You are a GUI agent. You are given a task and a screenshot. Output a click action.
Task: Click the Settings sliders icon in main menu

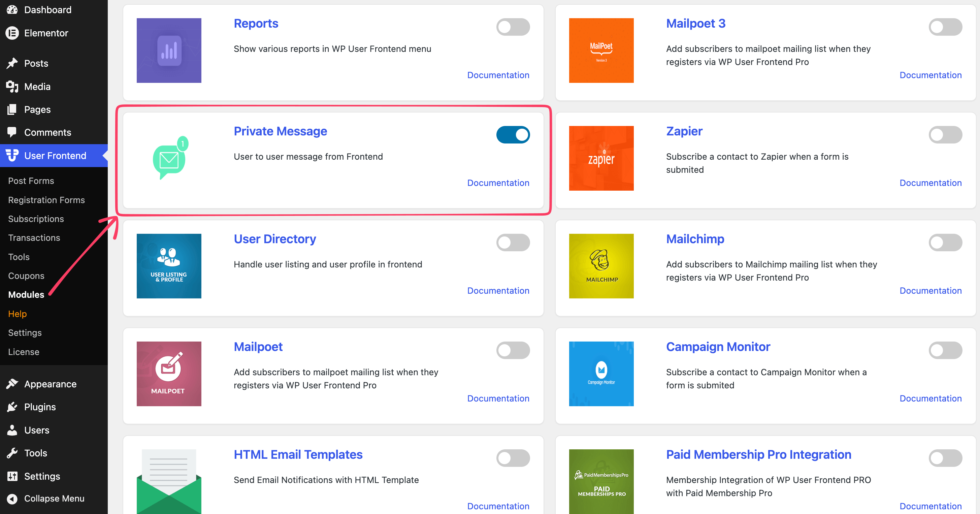pyautogui.click(x=12, y=476)
